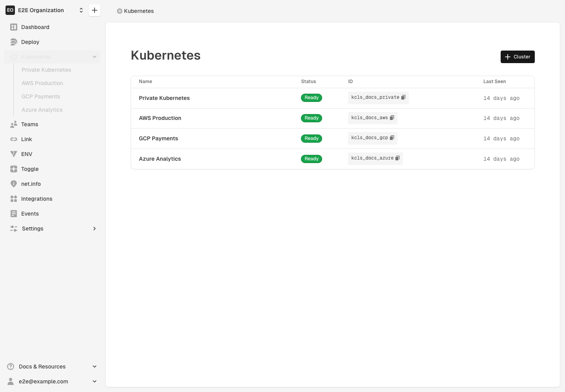Click Ready status badge for Private Kubernetes

pyautogui.click(x=312, y=98)
